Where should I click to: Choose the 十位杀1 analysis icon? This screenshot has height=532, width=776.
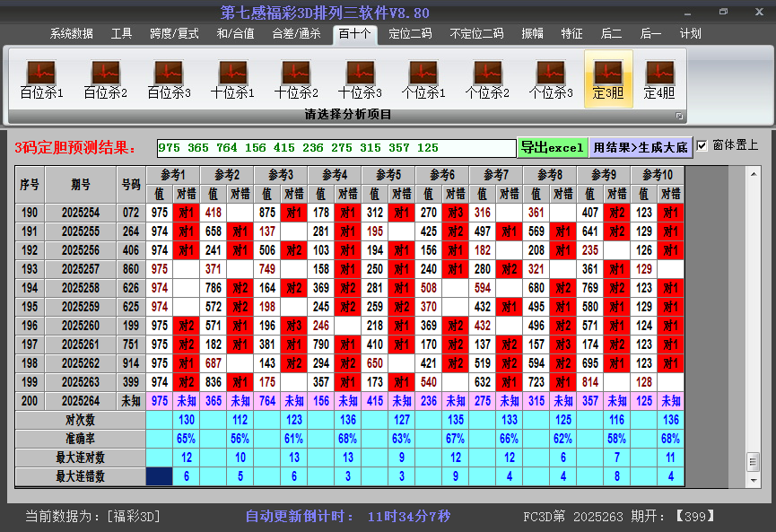tap(232, 79)
